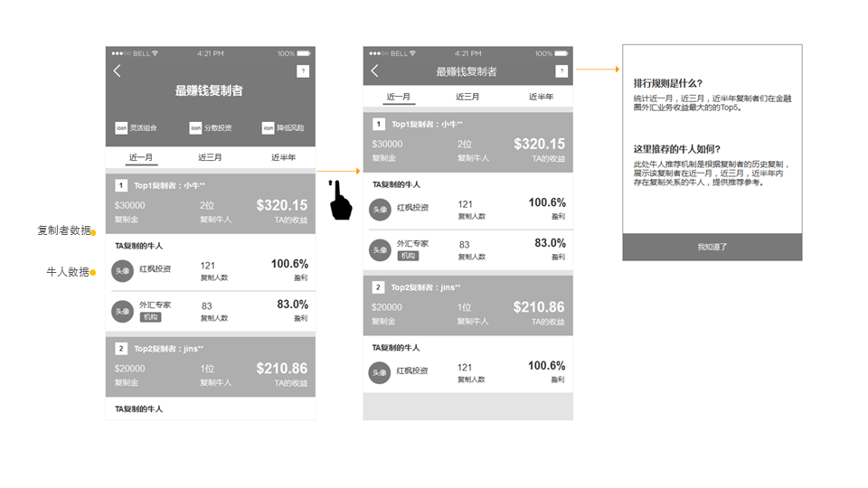The width and height of the screenshot is (868, 488).
Task: Tap 最赚钱复制者 title on left phone
Action: 209,90
